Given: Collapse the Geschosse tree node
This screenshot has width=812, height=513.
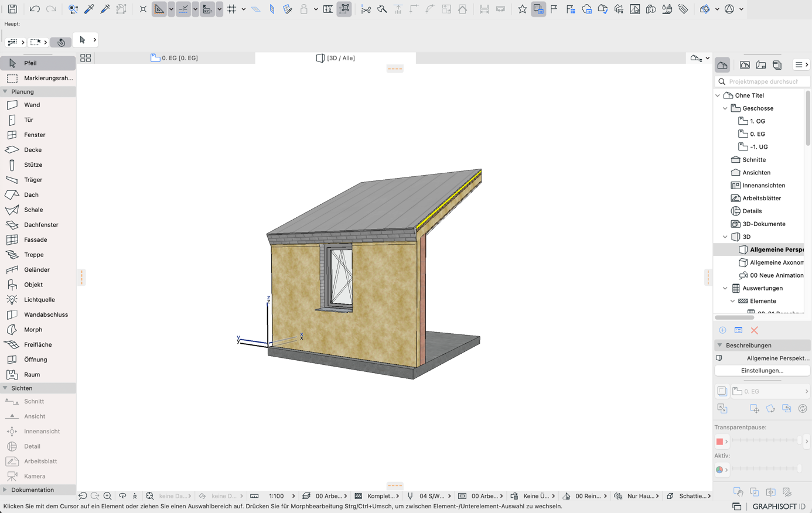Looking at the screenshot, I should pyautogui.click(x=725, y=108).
